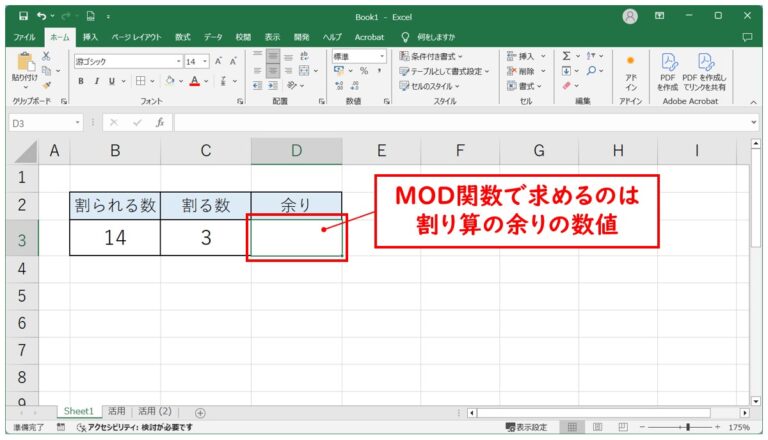Screen dimensions: 768x440
Task: Toggle italic formatting
Action: coord(96,81)
